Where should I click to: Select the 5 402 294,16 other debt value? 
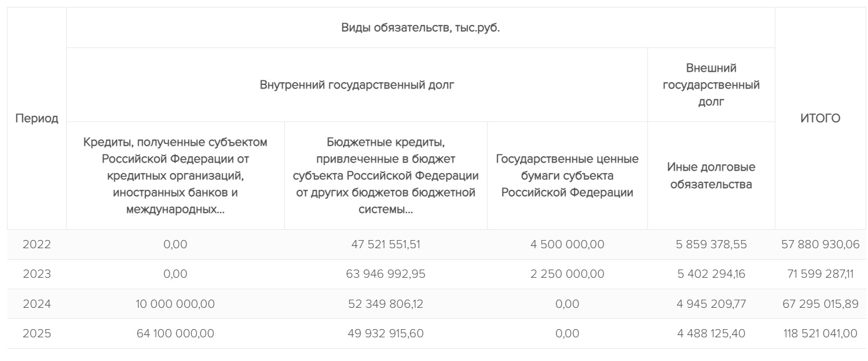(x=710, y=274)
